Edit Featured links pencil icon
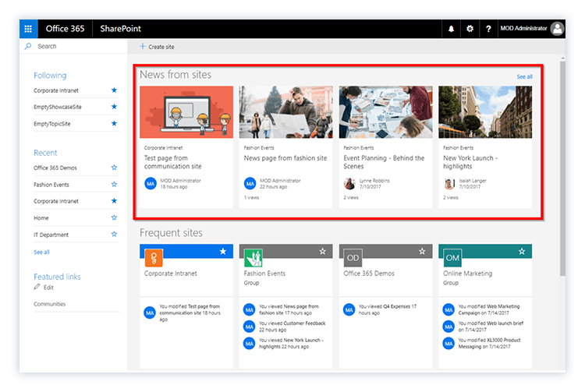The width and height of the screenshot is (585, 392). (37, 287)
